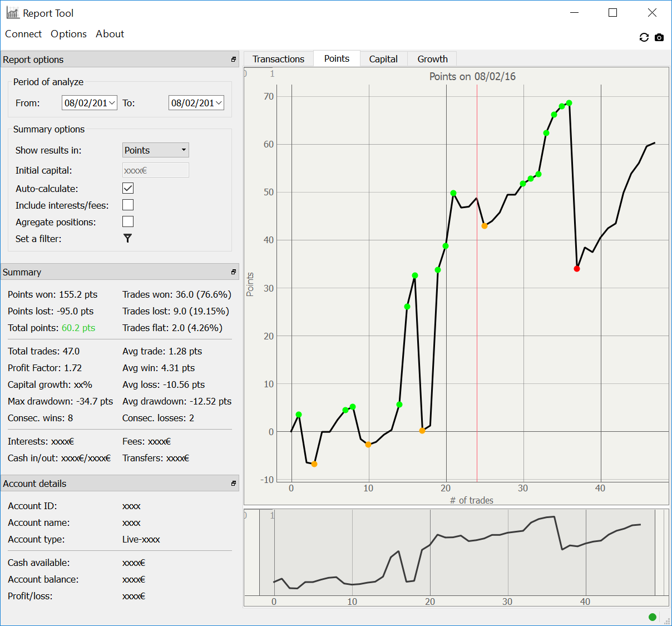Click the Profit Factor: 1.72 text
672x626 pixels.
[x=45, y=368]
